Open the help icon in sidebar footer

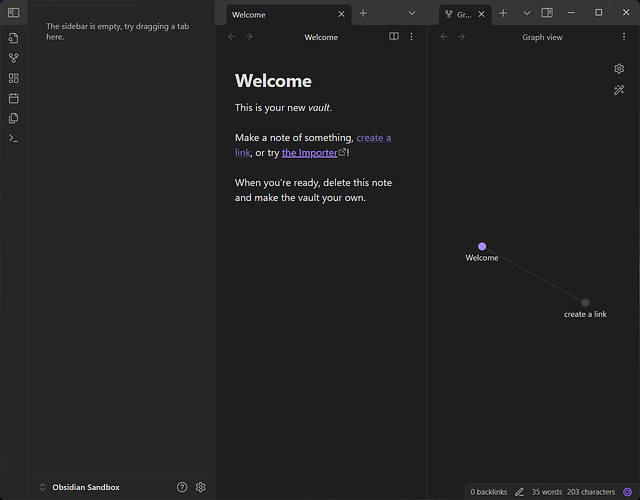[182, 487]
